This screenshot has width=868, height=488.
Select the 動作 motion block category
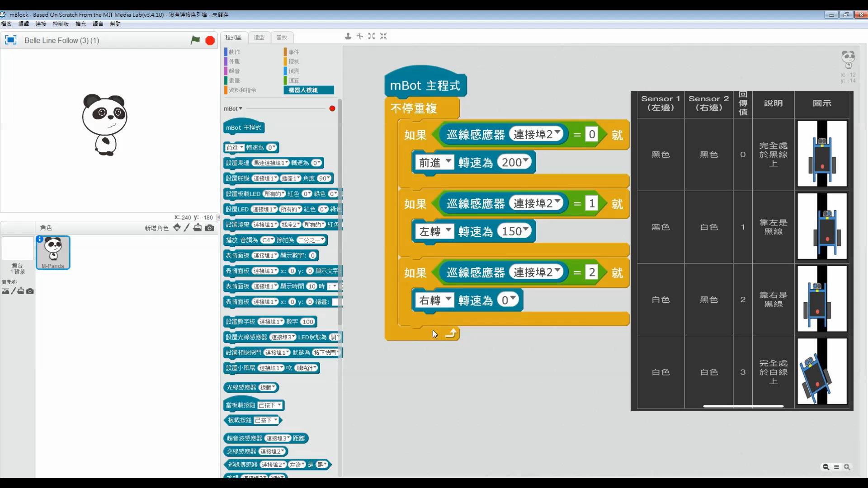[x=234, y=52]
